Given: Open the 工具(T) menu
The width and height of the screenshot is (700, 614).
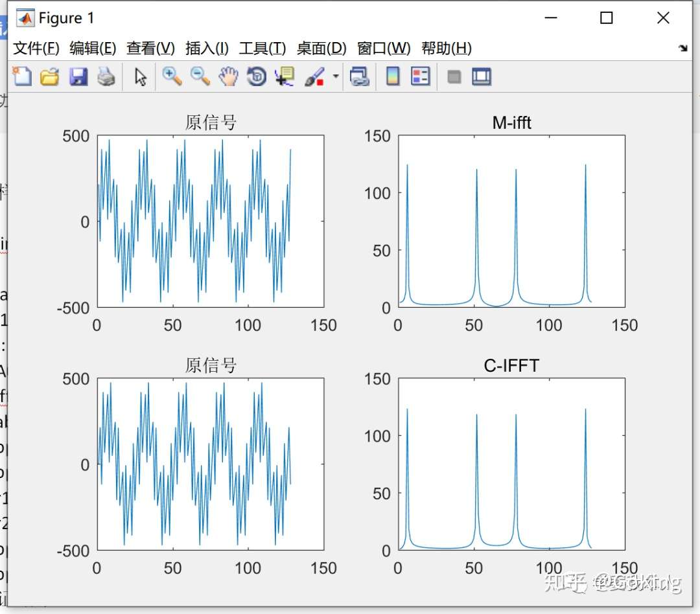Looking at the screenshot, I should point(262,48).
